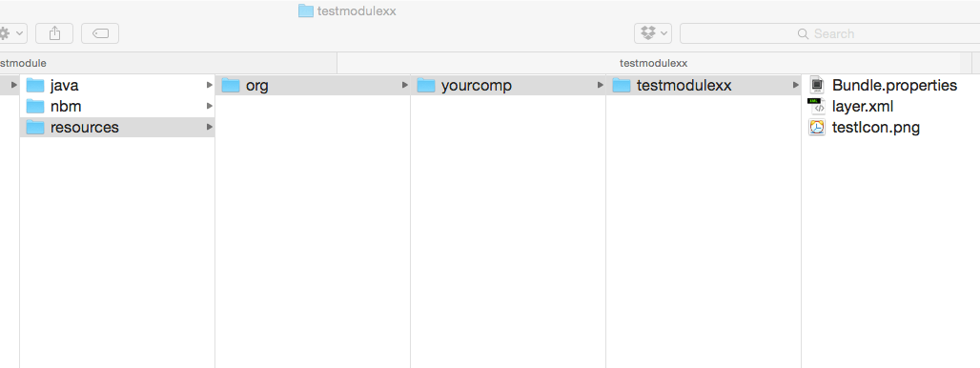This screenshot has height=368, width=980.
Task: Select the nbm folder icon
Action: pyautogui.click(x=35, y=106)
